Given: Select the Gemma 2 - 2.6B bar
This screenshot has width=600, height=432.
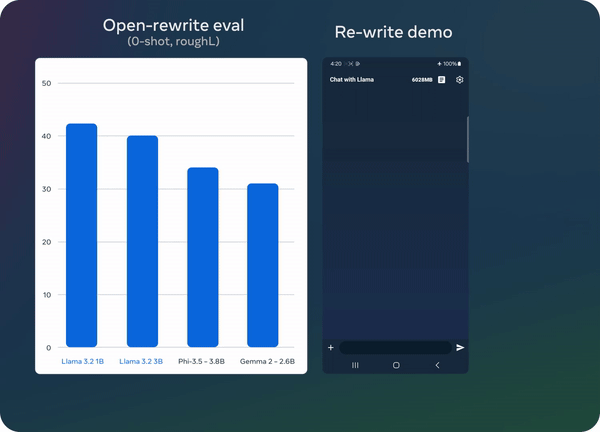Looking at the screenshot, I should pyautogui.click(x=263, y=266).
